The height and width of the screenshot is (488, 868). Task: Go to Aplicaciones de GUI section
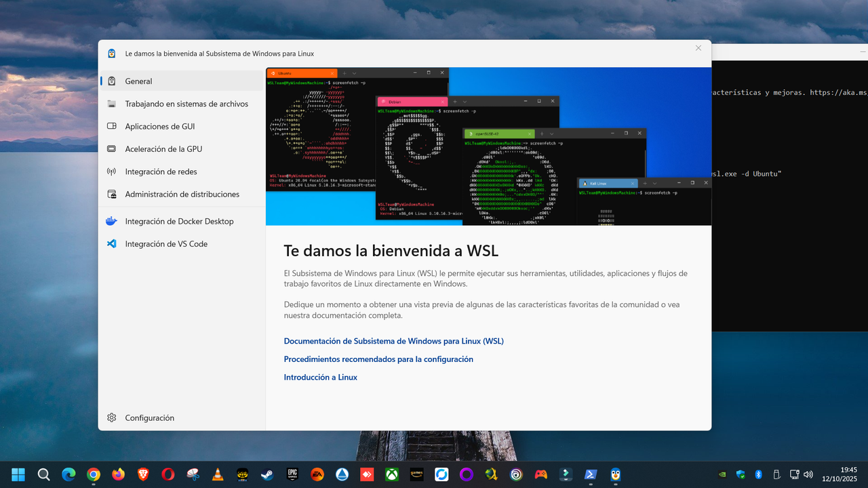click(x=182, y=126)
